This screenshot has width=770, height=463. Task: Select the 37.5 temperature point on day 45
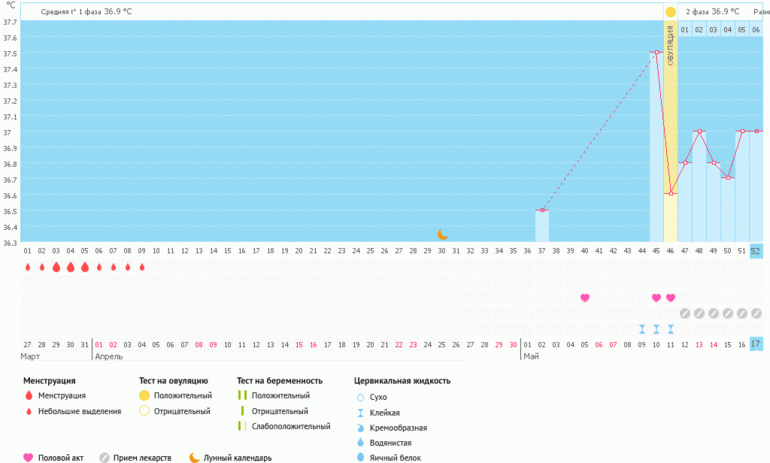point(656,53)
